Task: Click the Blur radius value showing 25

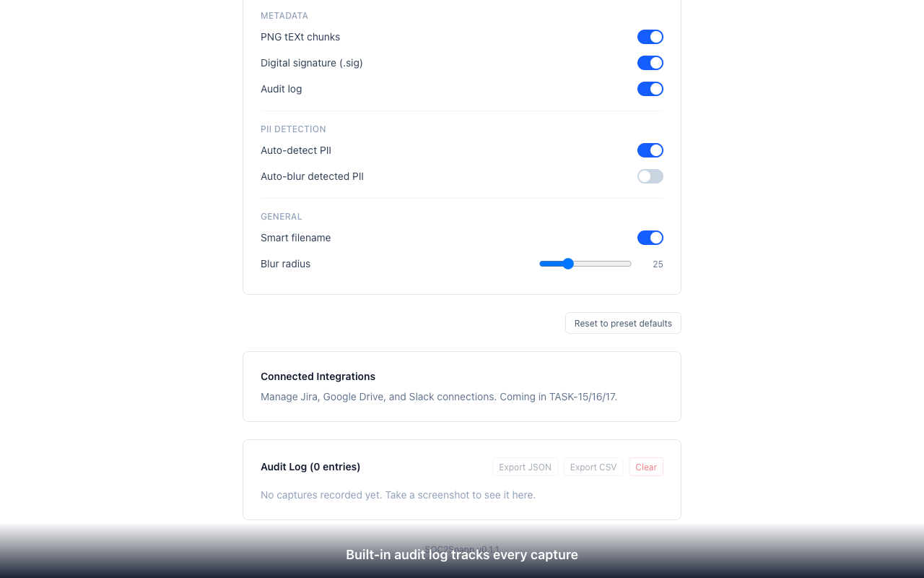Action: [658, 264]
